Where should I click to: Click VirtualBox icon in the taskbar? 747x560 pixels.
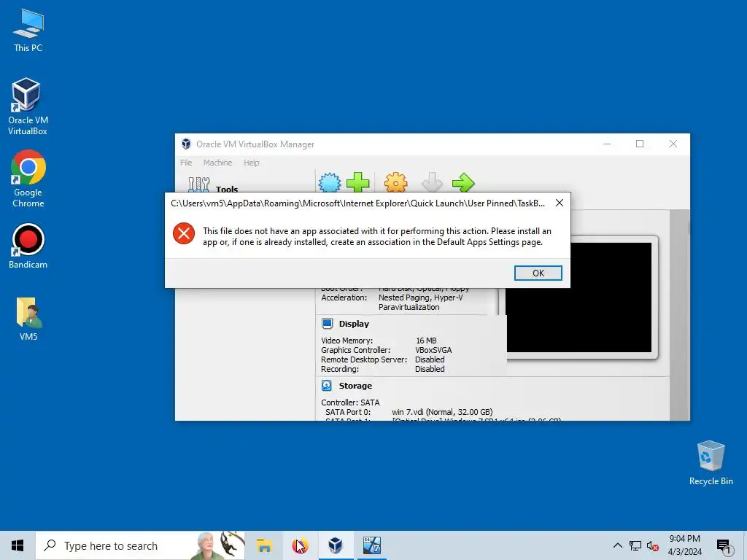click(336, 545)
